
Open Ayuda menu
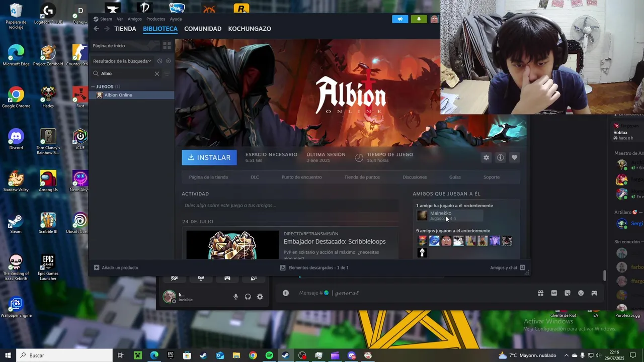click(x=176, y=19)
